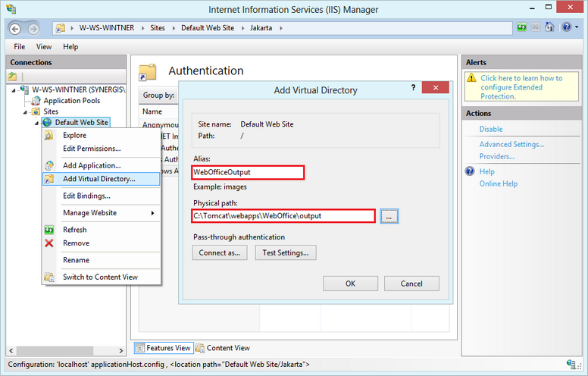Click Default Web Site in the breadcrumb
588x376 pixels.
pos(208,28)
